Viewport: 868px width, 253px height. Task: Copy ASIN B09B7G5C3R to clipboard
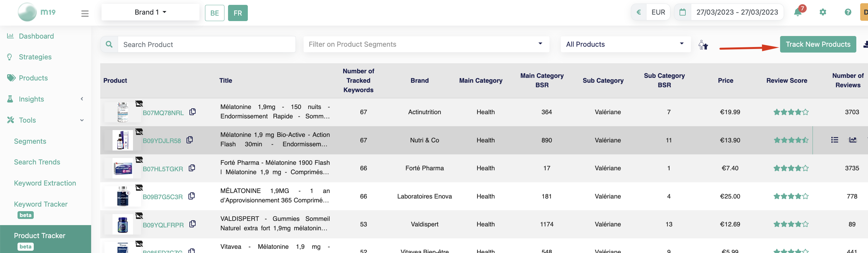click(x=191, y=196)
